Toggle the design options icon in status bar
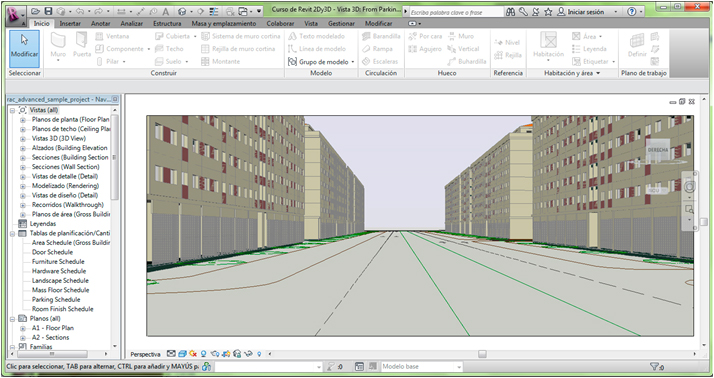Image resolution: width=714 pixels, height=378 pixels. pyautogui.click(x=359, y=367)
